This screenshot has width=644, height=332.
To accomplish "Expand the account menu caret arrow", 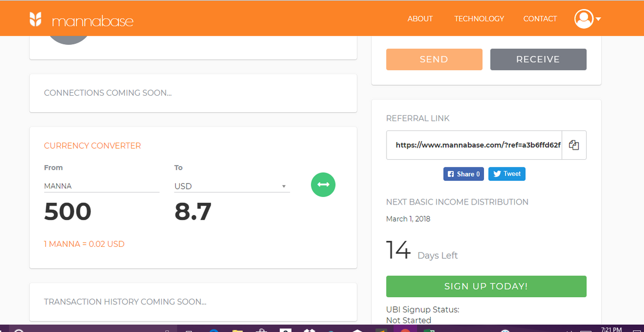I will tap(598, 19).
